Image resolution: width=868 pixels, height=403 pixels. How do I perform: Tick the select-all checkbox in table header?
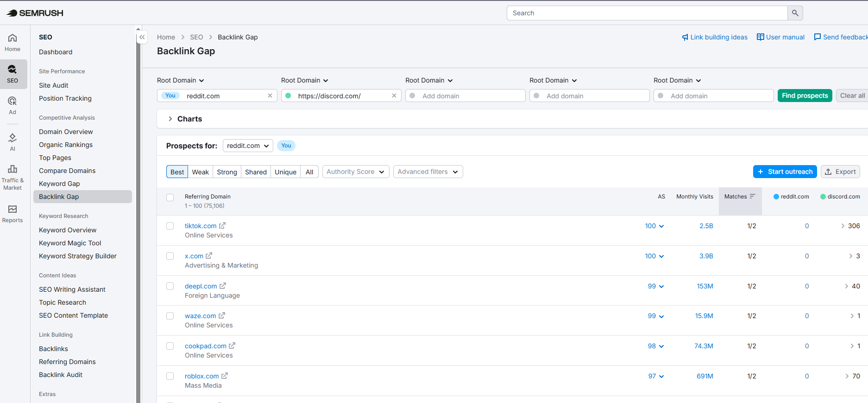pyautogui.click(x=170, y=198)
